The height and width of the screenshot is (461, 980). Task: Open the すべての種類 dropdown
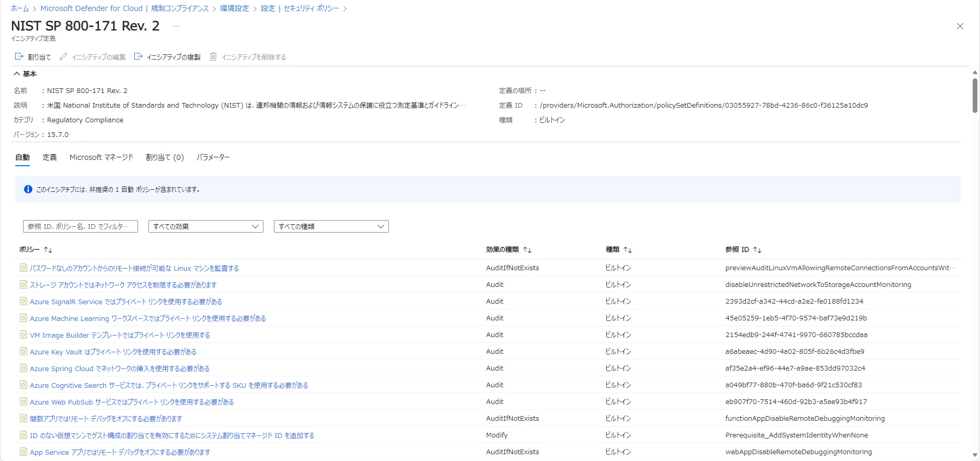point(331,226)
